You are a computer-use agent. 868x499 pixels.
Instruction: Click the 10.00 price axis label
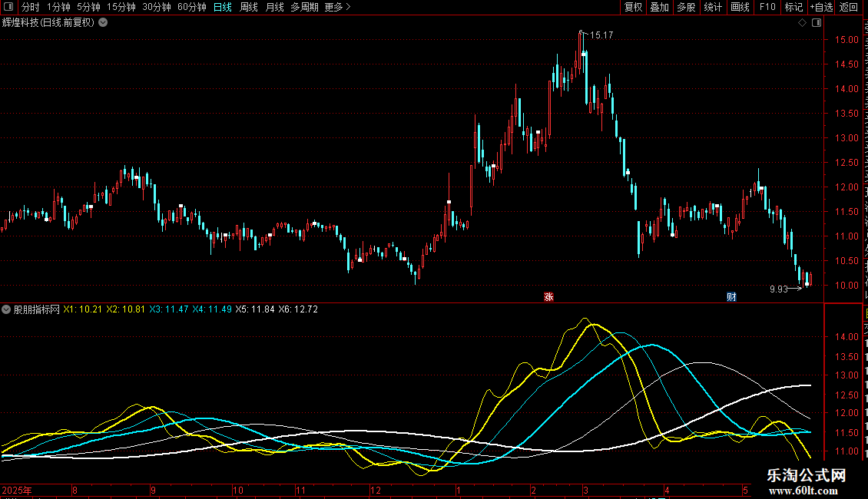846,286
